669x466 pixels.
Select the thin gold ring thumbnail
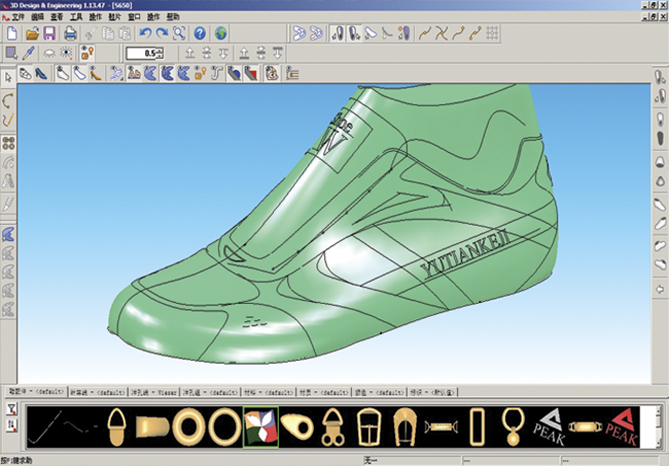pyautogui.click(x=225, y=427)
